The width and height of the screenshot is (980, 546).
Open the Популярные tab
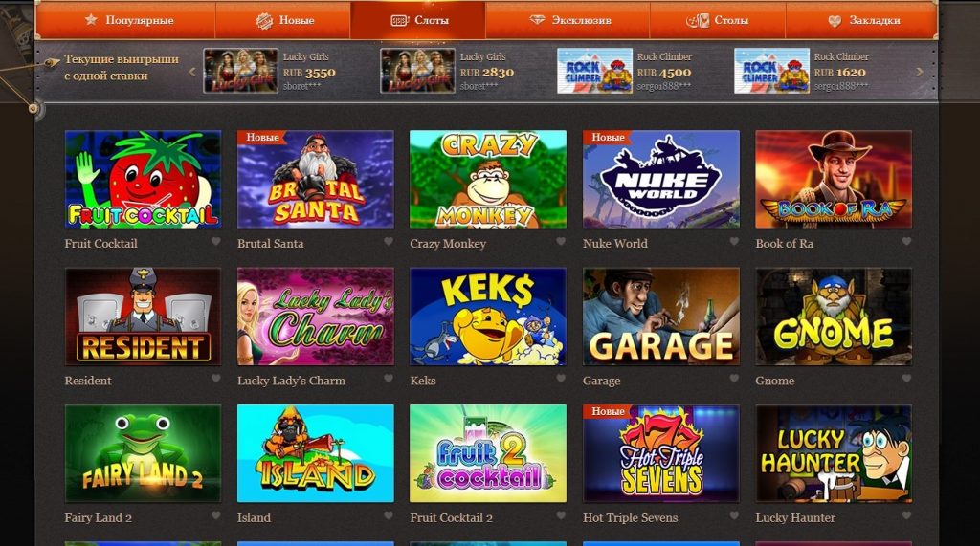129,21
